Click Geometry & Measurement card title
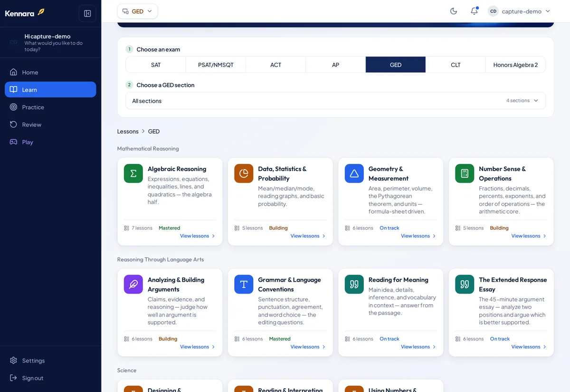 [389, 173]
